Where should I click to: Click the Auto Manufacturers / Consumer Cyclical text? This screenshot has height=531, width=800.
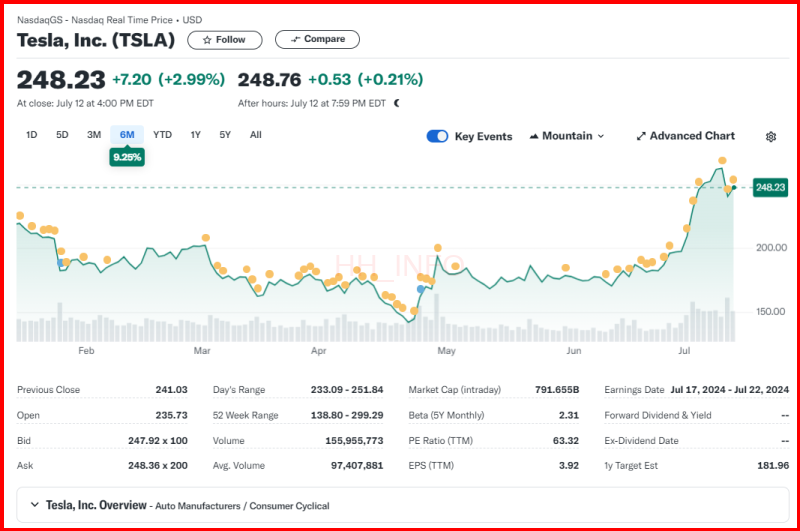click(x=242, y=506)
